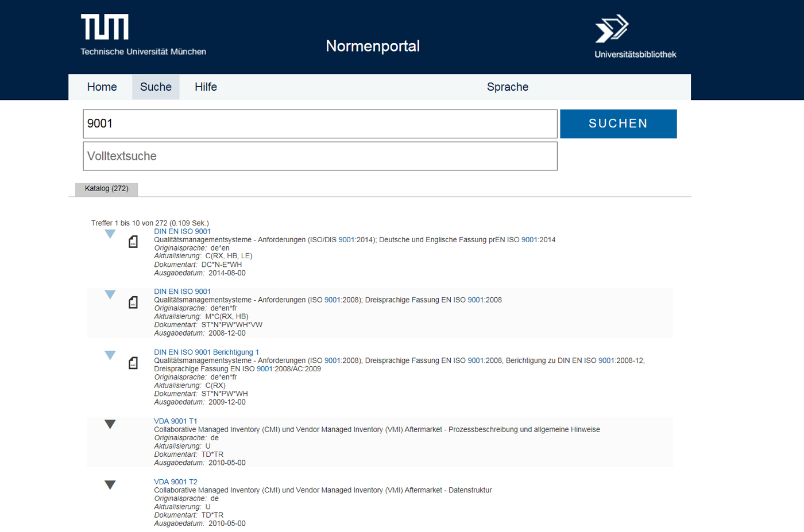Expand the DIN EN ISO 9001 Berichtigung 1 entry

click(x=110, y=355)
